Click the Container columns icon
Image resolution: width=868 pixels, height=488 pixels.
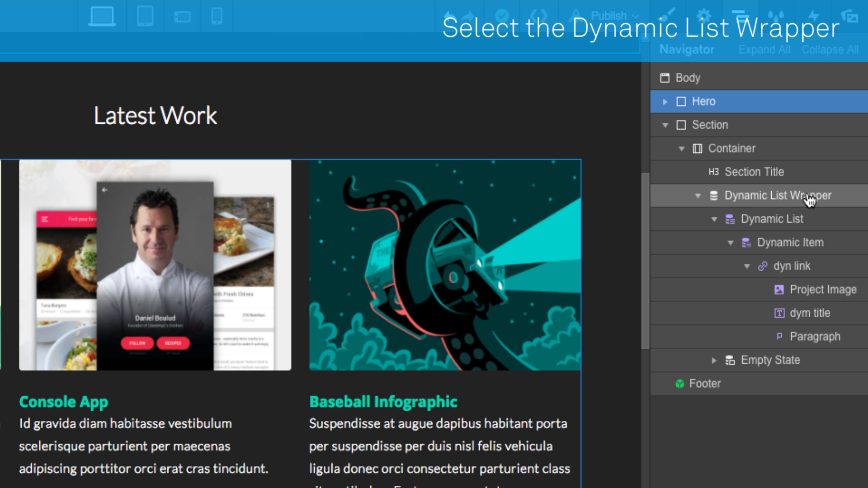tap(697, 148)
